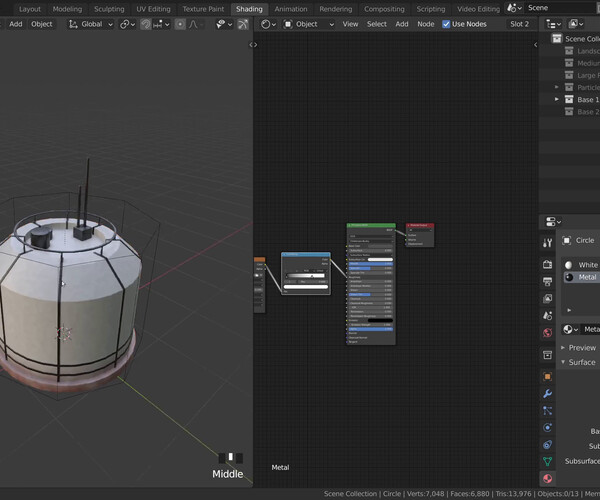Open the outliner display mode dropdown
Image resolution: width=600 pixels, height=500 pixels.
(x=553, y=24)
